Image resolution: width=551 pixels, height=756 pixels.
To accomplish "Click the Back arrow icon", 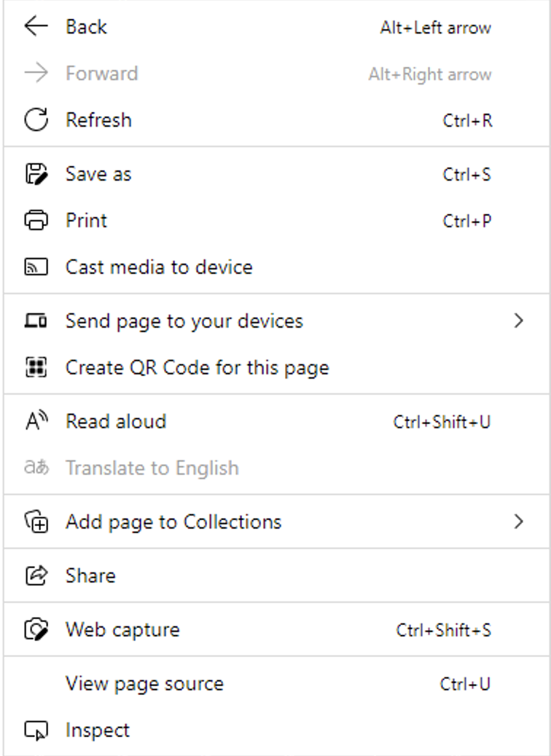I will click(36, 27).
